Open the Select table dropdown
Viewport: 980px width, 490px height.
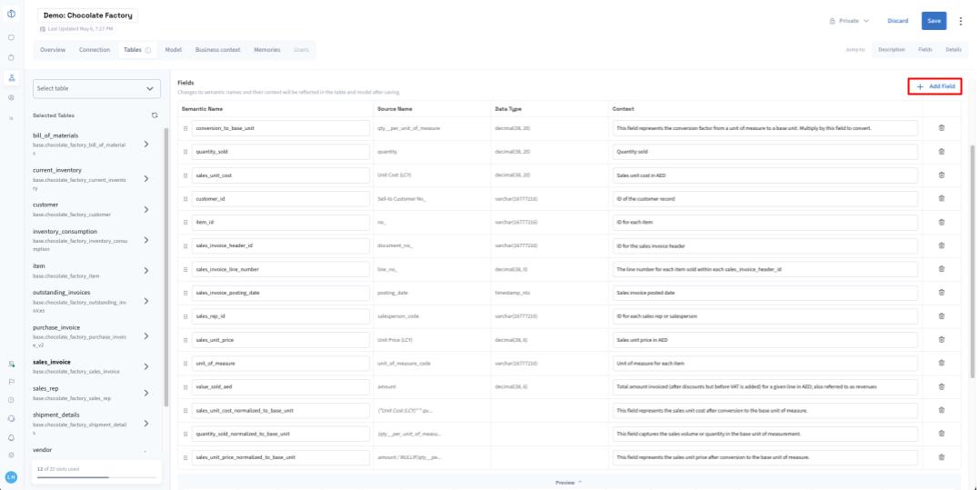click(96, 88)
